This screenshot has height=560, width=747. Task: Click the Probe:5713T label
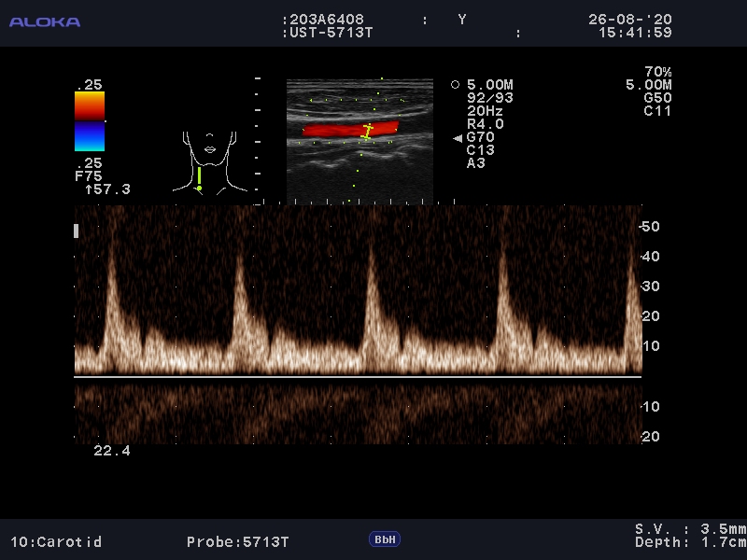(x=238, y=542)
